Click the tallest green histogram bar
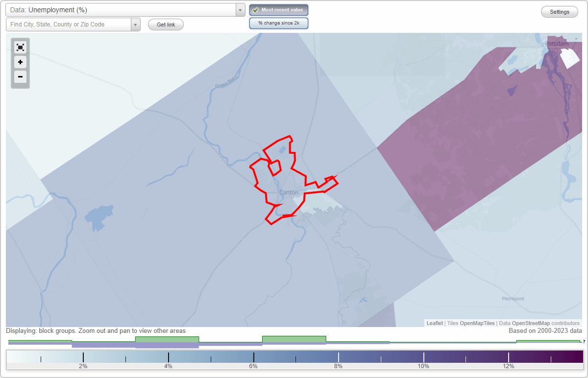Image resolution: width=588 pixels, height=378 pixels. click(x=294, y=338)
